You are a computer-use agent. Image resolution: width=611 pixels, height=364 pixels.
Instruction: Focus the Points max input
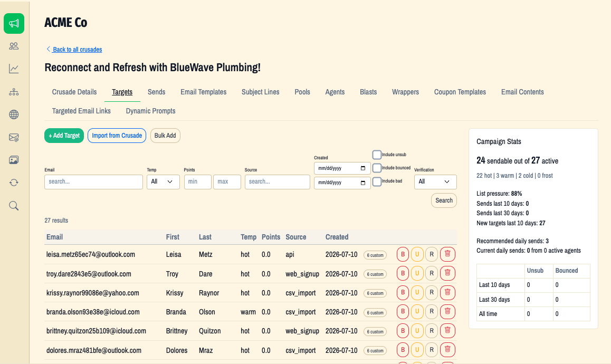click(227, 182)
